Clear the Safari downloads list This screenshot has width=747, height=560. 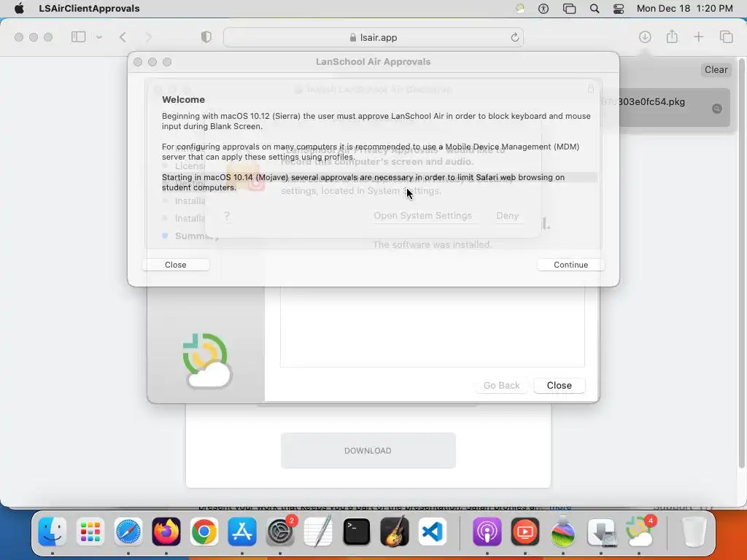click(x=716, y=69)
